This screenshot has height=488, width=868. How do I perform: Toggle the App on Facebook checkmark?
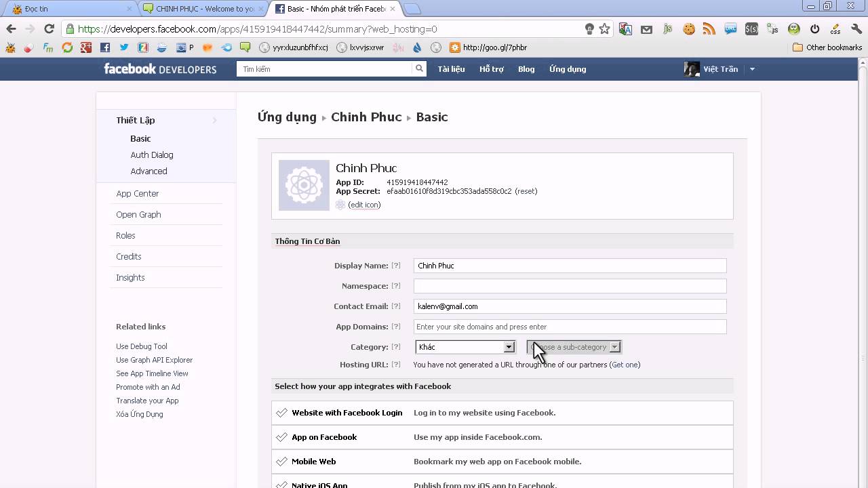coord(281,437)
